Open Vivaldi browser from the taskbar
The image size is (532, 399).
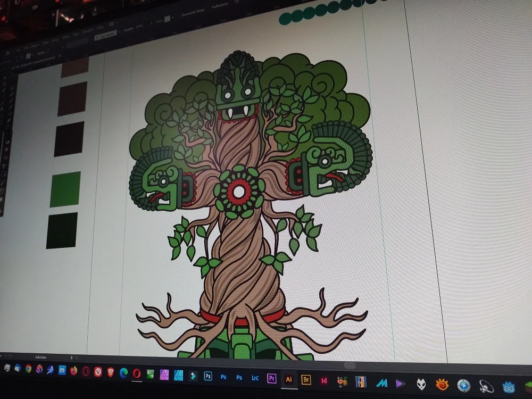(x=98, y=372)
